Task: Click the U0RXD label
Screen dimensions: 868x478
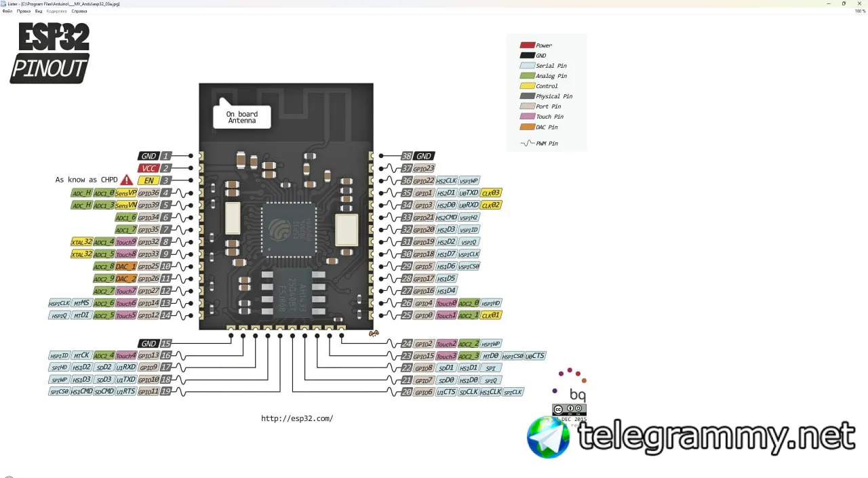Action: pos(469,205)
